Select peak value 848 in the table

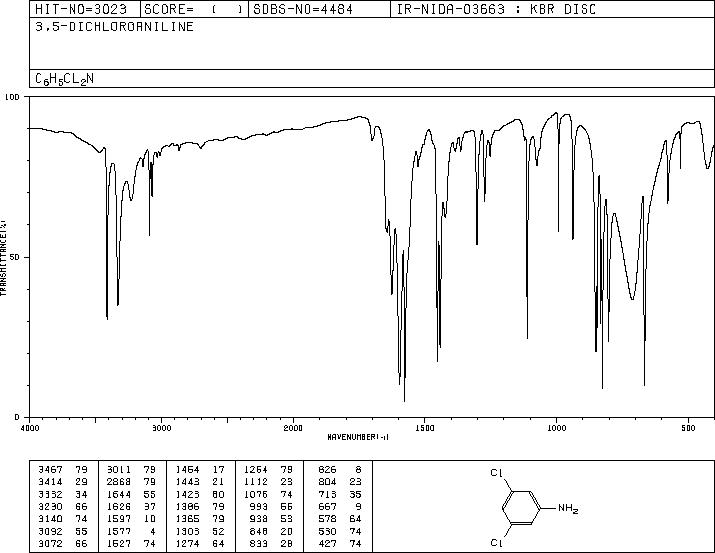click(259, 531)
